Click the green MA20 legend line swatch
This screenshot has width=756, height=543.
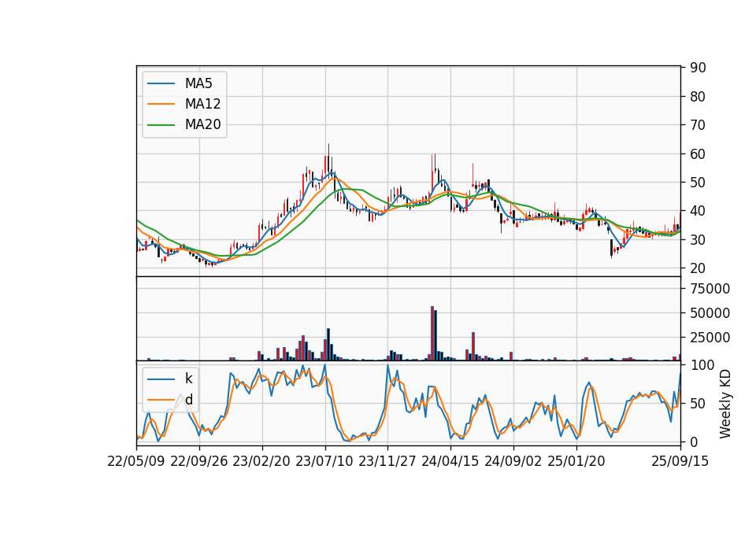161,125
